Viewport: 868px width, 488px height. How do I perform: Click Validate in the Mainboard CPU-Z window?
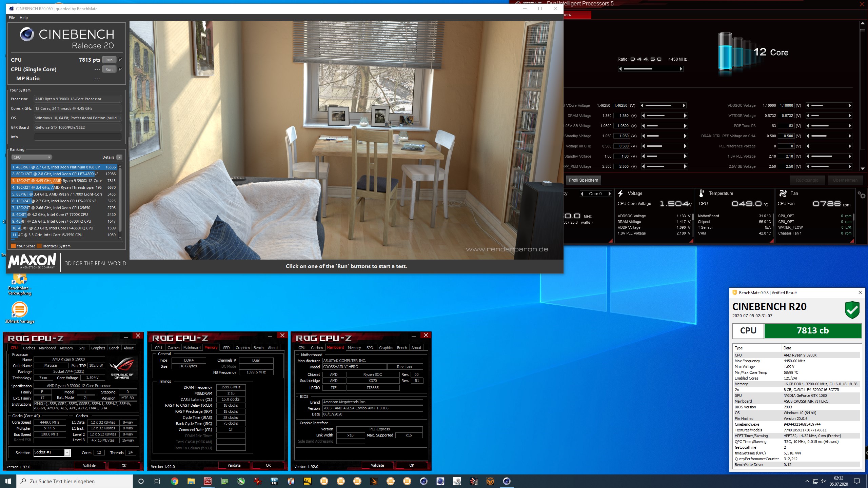coord(377,466)
